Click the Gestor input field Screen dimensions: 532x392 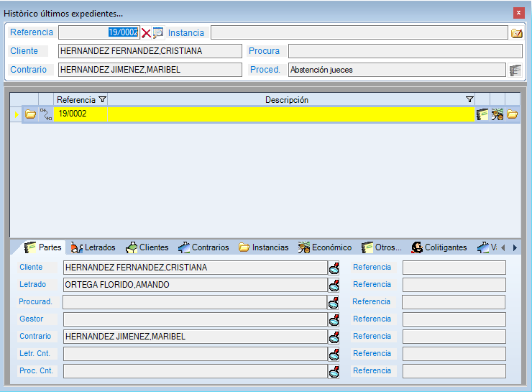click(x=194, y=319)
